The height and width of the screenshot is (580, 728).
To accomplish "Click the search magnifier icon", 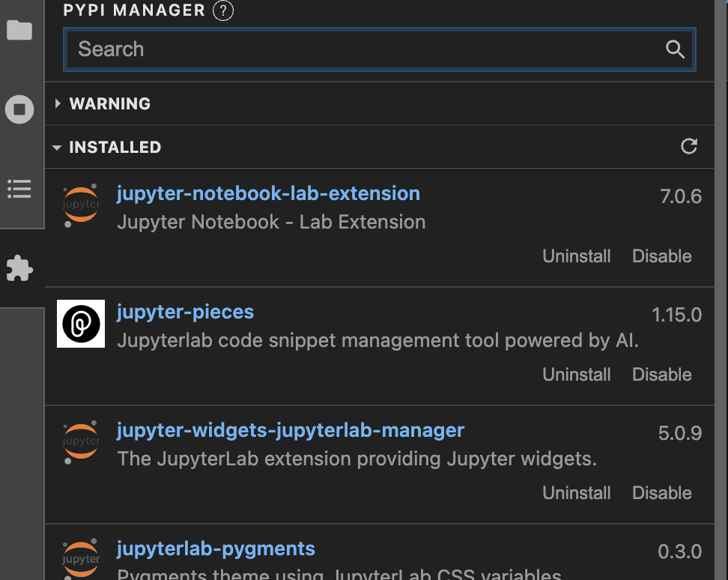I will [675, 49].
